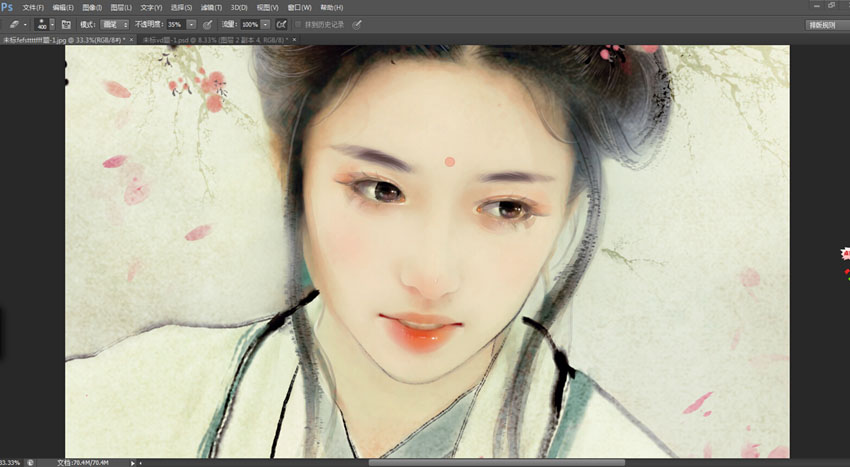Image resolution: width=850 pixels, height=467 pixels.
Task: Expand the flow slider arrow
Action: [x=266, y=23]
